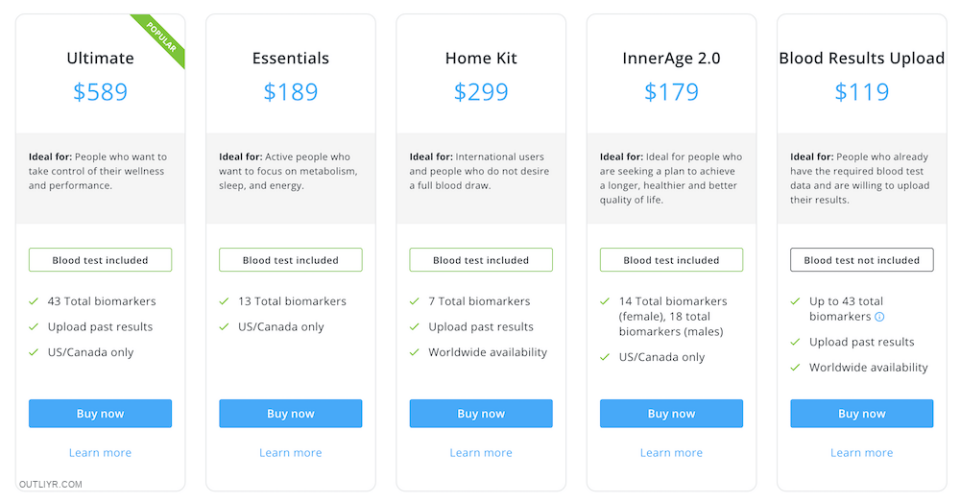Buy the Essentials plan now
The image size is (960, 502).
tap(291, 413)
